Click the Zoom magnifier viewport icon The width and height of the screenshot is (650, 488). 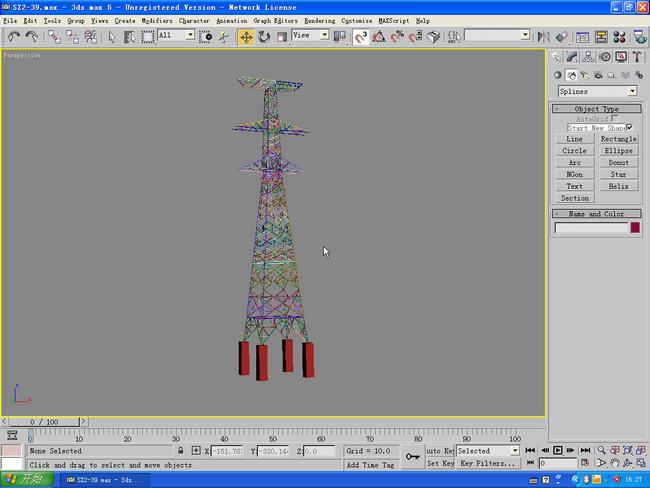click(x=601, y=450)
